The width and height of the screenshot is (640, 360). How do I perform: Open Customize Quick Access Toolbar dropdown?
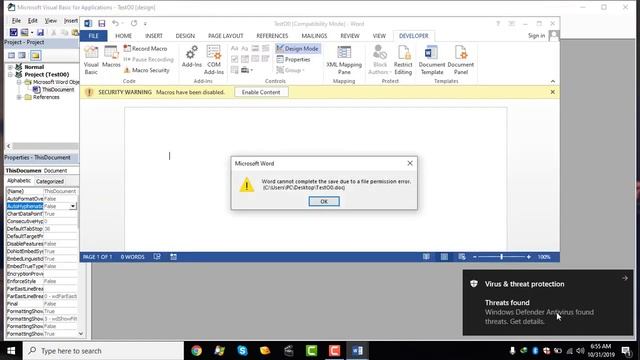tap(145, 24)
